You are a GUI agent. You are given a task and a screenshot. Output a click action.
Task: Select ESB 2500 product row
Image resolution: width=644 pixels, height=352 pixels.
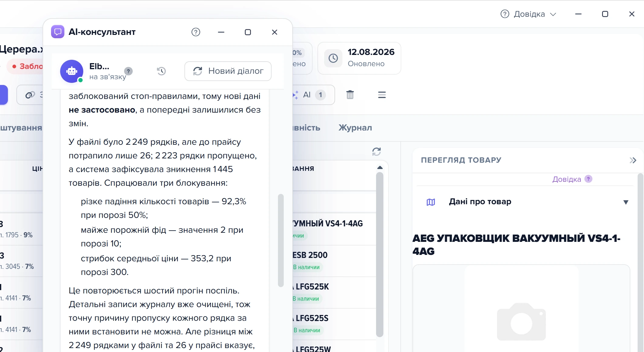tap(334, 261)
